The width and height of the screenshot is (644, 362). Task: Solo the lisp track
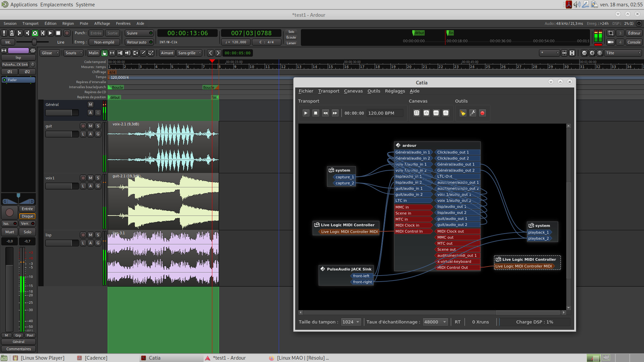98,235
